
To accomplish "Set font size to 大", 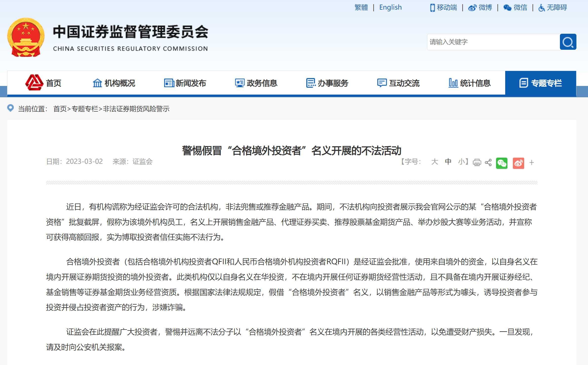I will (x=434, y=162).
